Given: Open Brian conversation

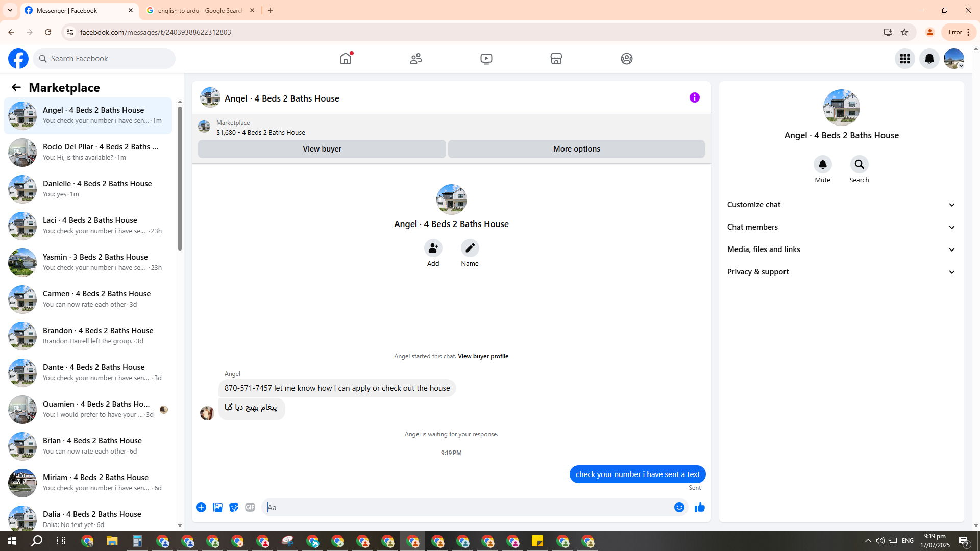Looking at the screenshot, I should point(88,446).
